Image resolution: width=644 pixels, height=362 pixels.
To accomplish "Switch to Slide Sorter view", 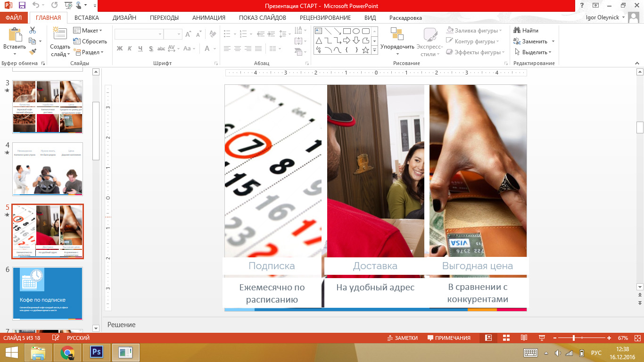I will [506, 338].
